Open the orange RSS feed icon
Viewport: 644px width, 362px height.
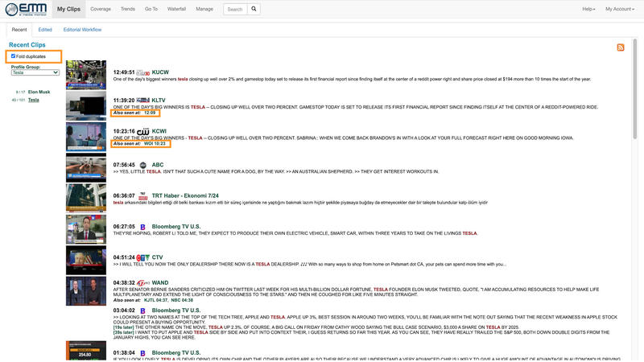621,48
